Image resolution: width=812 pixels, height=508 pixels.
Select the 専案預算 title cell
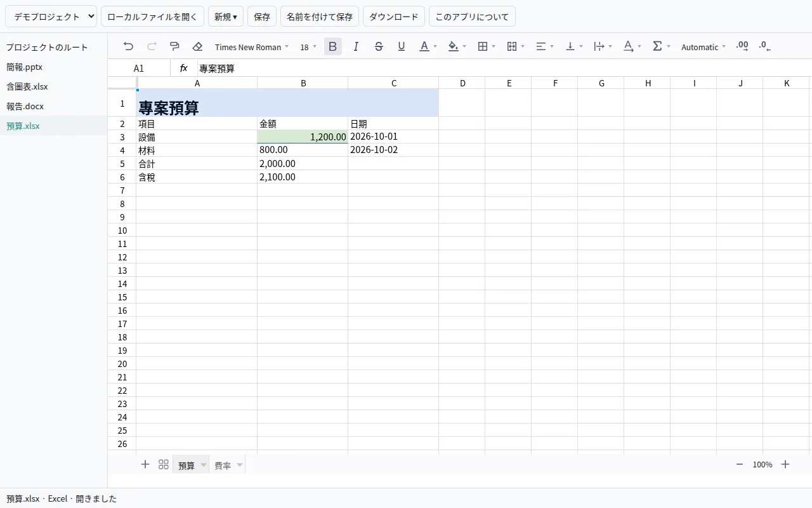tap(287, 103)
